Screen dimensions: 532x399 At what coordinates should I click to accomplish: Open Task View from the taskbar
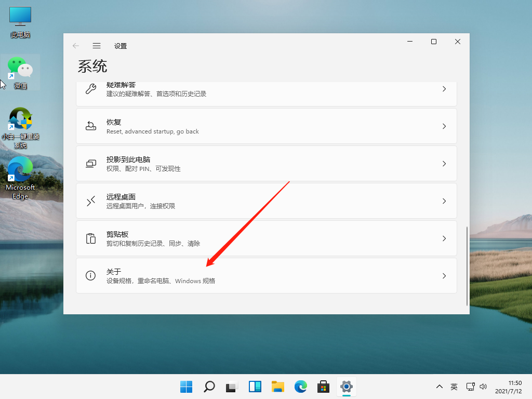[x=232, y=387]
